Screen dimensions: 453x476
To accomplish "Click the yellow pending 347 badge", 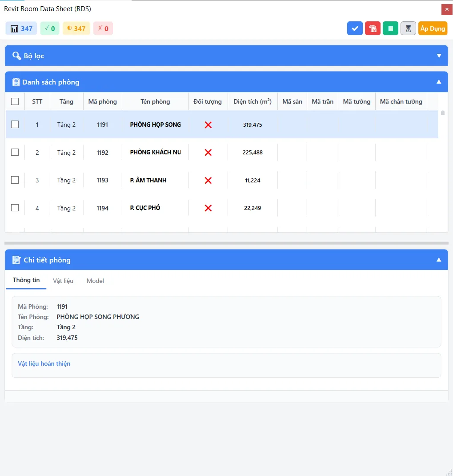I will (76, 28).
